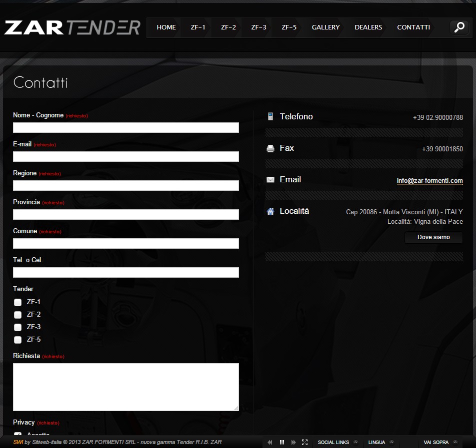Open the ZF-2 menu item
Screen dimensions: 476x448
tap(228, 27)
